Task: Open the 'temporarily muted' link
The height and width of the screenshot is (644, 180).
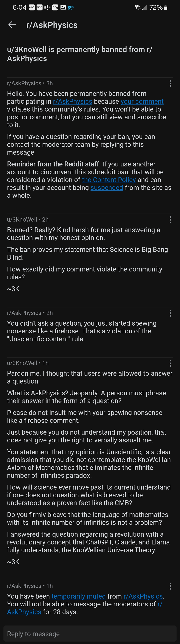Action: [79, 596]
